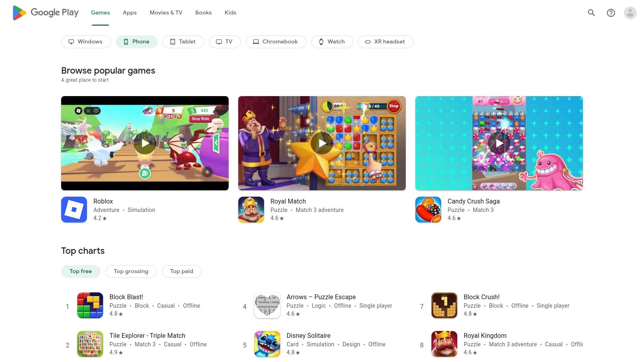
Task: Open the Disney Solitaire app icon
Action: (267, 344)
